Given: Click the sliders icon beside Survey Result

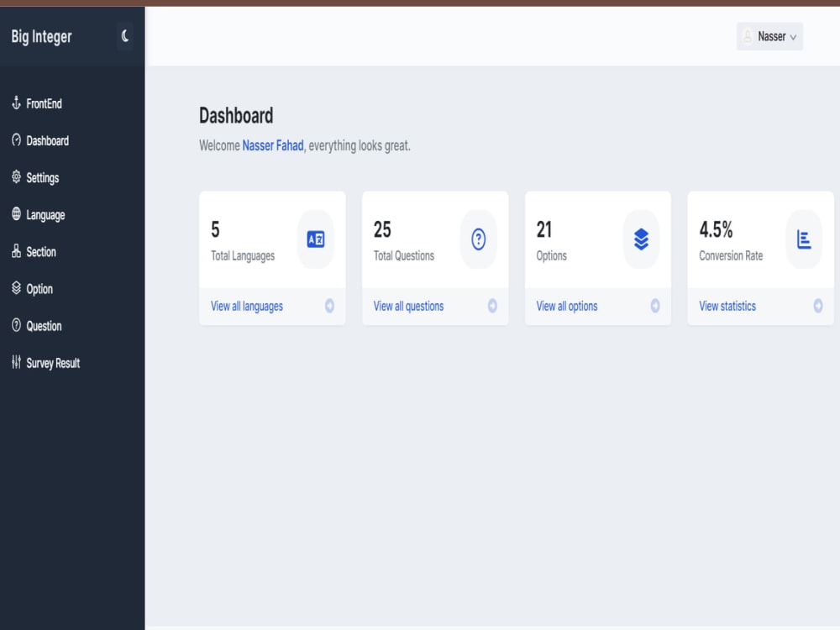Looking at the screenshot, I should [x=16, y=362].
